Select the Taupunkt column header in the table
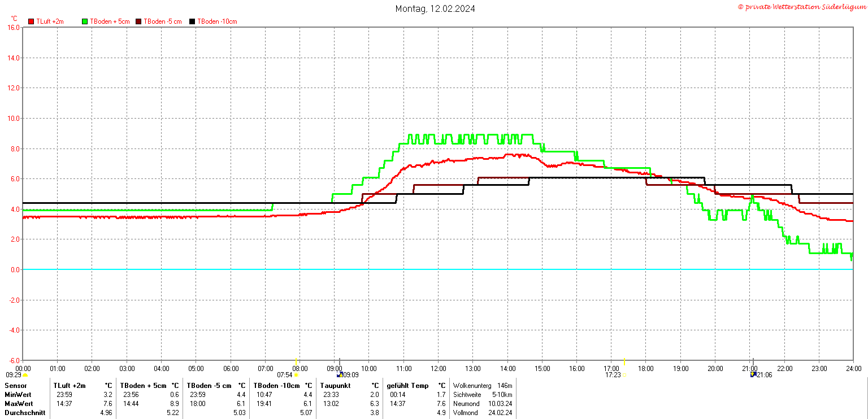The image size is (868, 419). pos(335,385)
